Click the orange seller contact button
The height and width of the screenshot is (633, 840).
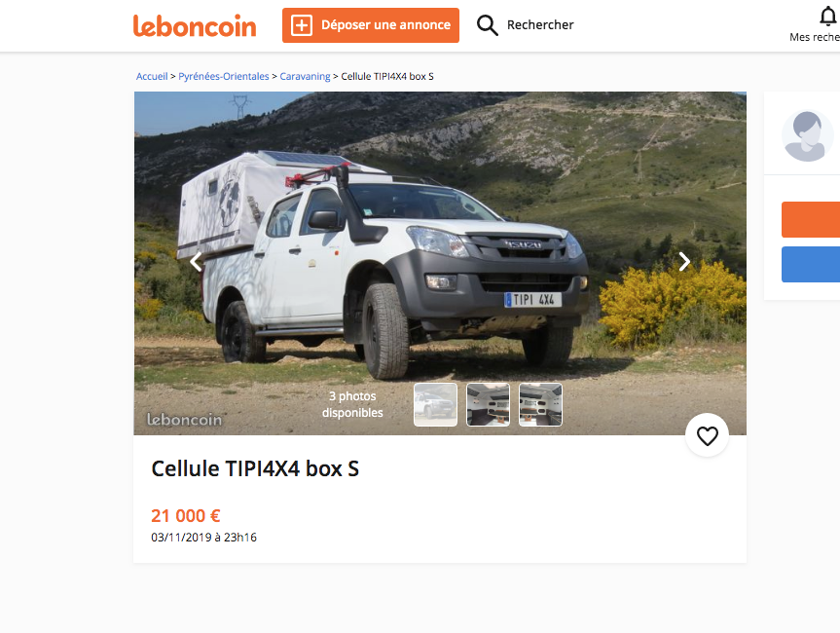(x=811, y=219)
